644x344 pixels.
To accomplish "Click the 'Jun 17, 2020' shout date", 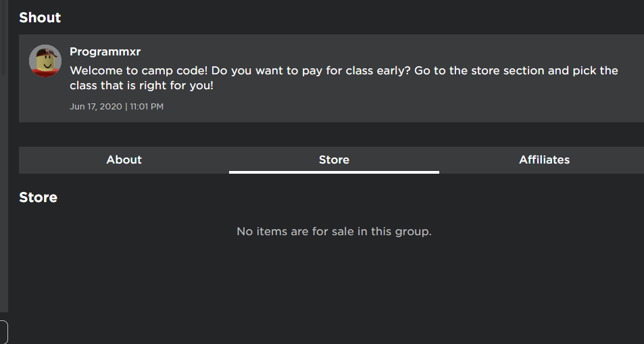I will pos(95,107).
